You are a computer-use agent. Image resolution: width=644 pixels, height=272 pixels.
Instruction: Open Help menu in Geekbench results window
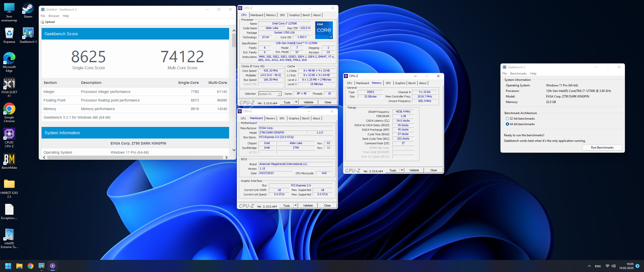66,16
